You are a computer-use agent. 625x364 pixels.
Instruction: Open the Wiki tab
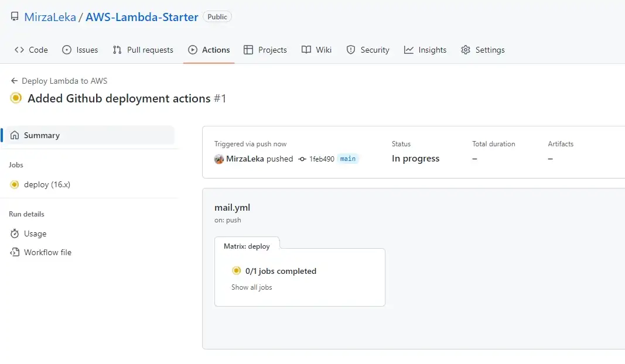coord(317,50)
